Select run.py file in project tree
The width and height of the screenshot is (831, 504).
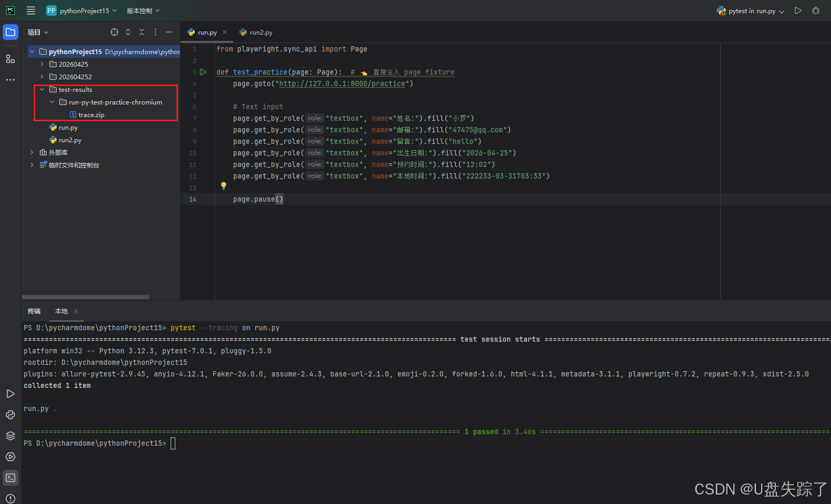pos(68,127)
